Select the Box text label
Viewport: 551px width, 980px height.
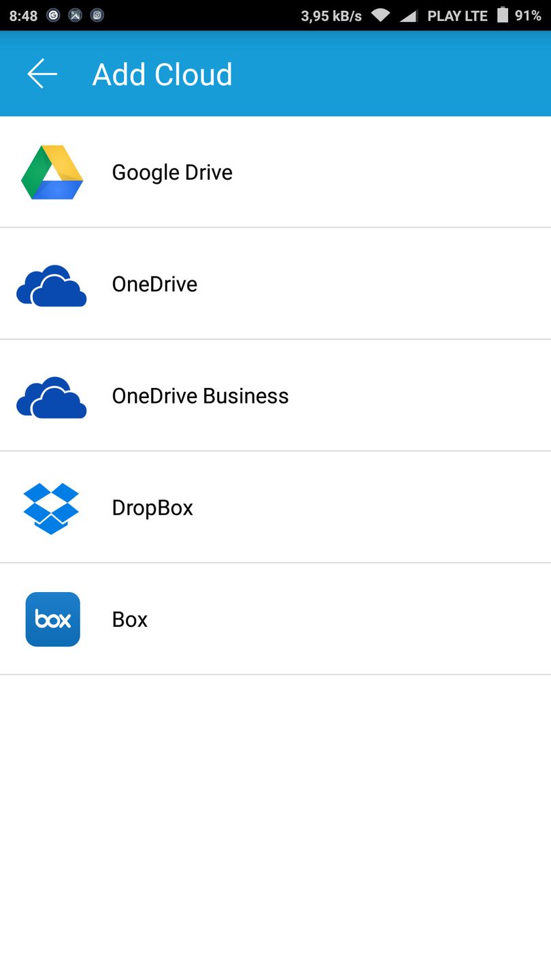tap(130, 619)
